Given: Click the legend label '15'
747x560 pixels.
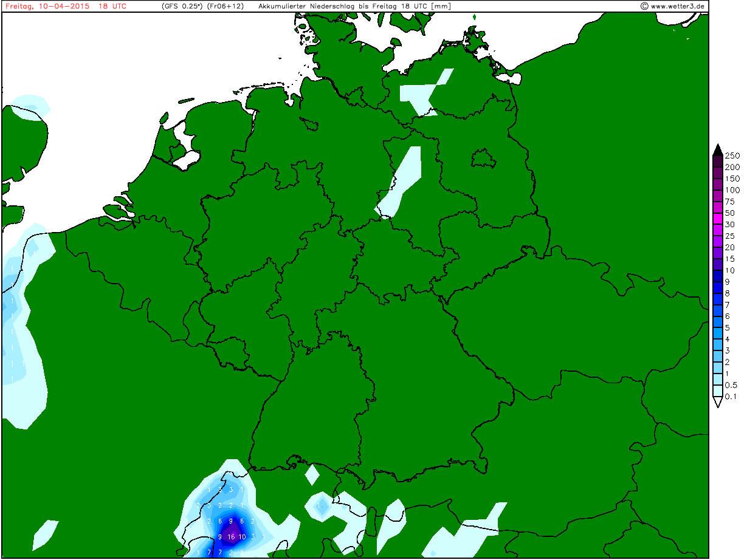Looking at the screenshot, I should (x=730, y=259).
